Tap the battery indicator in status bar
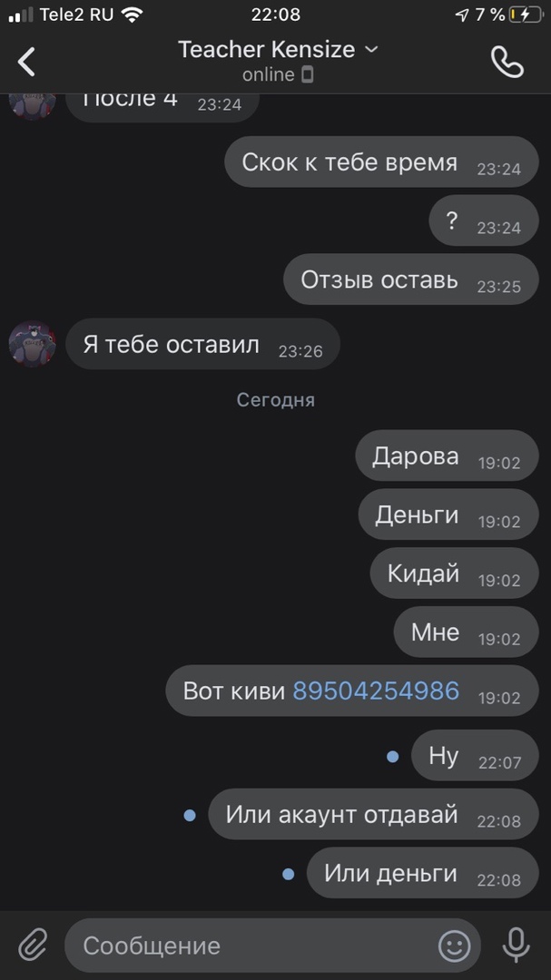 click(x=525, y=15)
